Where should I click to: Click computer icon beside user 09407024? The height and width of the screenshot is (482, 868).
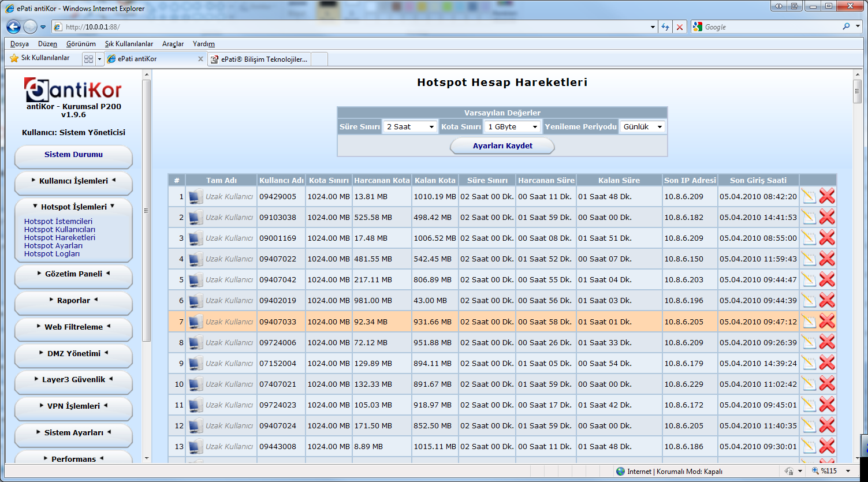point(195,425)
